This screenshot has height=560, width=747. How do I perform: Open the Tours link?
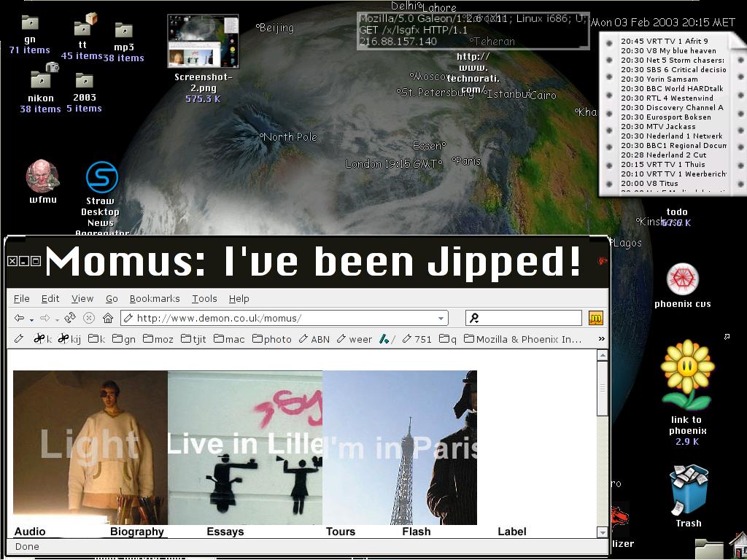[x=341, y=532]
